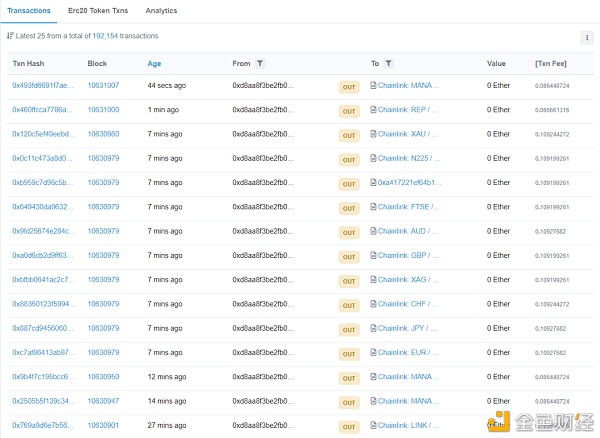This screenshot has width=600, height=438.
Task: Open the From column filter icon
Action: click(260, 64)
